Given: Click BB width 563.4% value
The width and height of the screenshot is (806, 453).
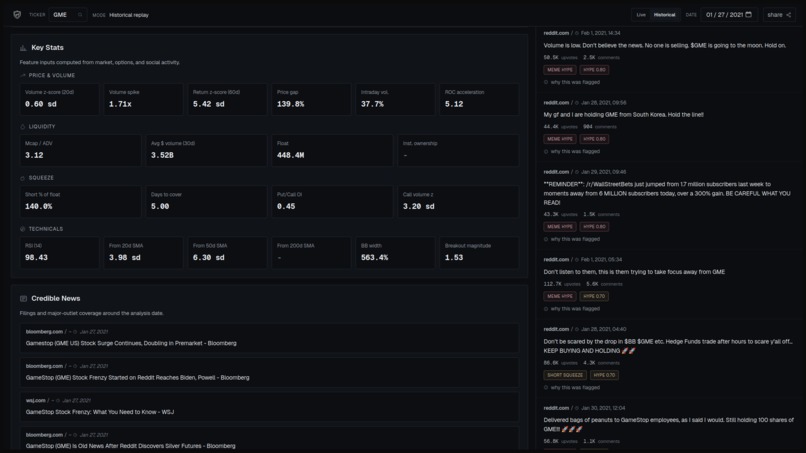Looking at the screenshot, I should [x=374, y=258].
